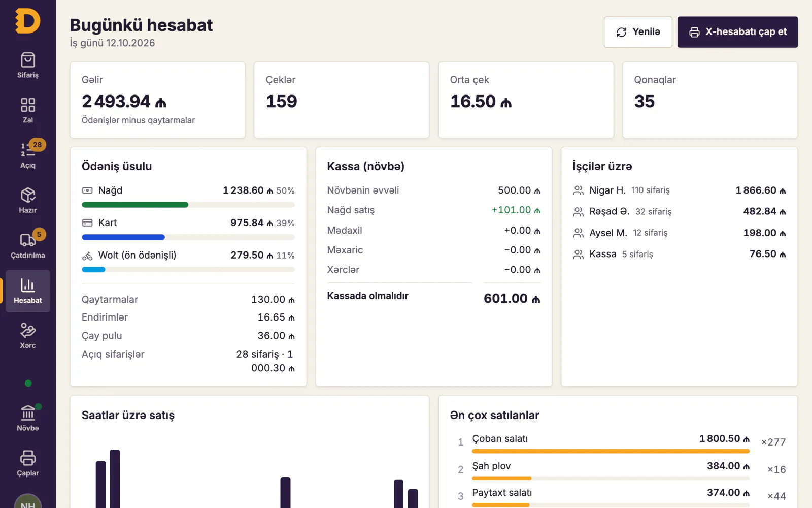Select the Hesabat report tab in sidebar
This screenshot has width=812, height=508.
pyautogui.click(x=28, y=291)
